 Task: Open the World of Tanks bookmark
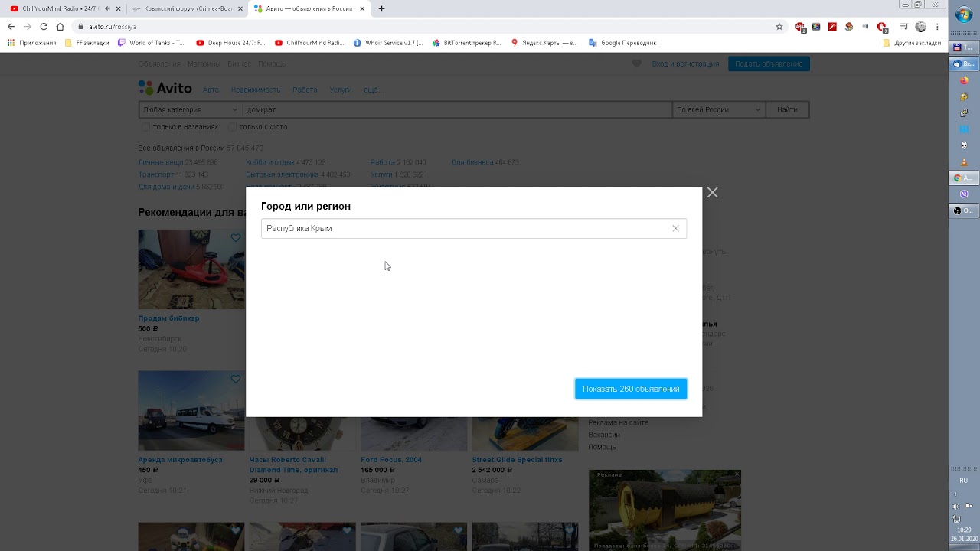pyautogui.click(x=151, y=43)
